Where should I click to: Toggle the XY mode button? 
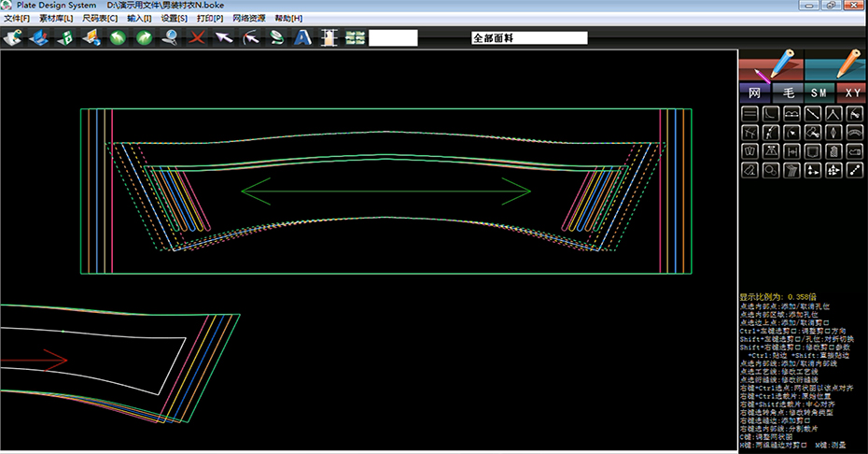pos(851,92)
